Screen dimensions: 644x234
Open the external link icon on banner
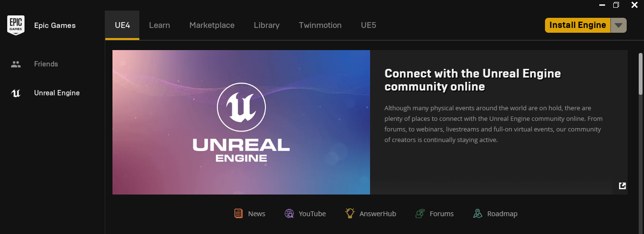tap(622, 186)
